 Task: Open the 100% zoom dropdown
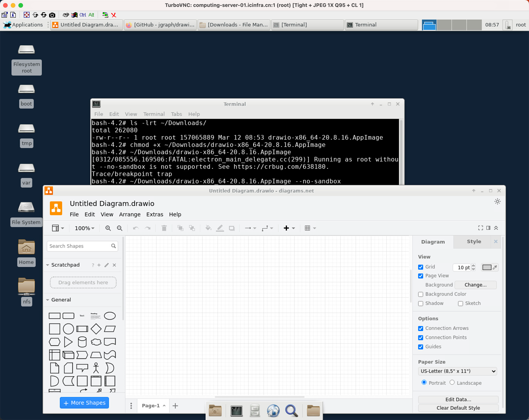click(85, 228)
